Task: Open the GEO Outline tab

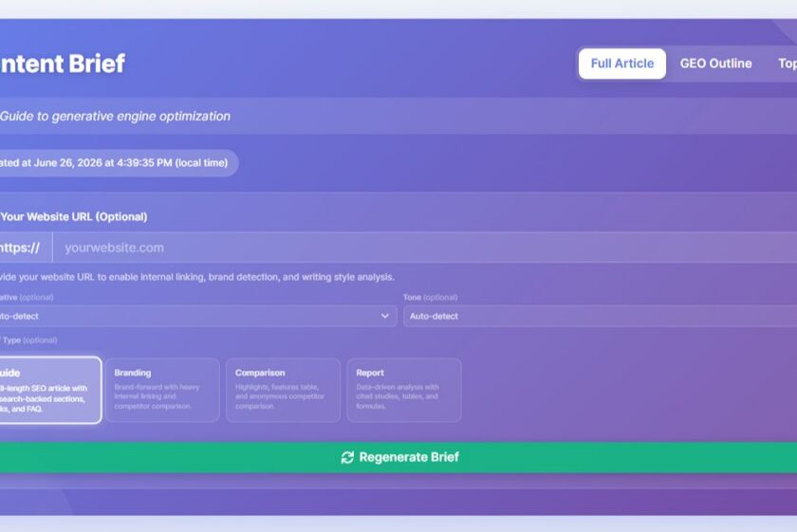Action: click(715, 64)
